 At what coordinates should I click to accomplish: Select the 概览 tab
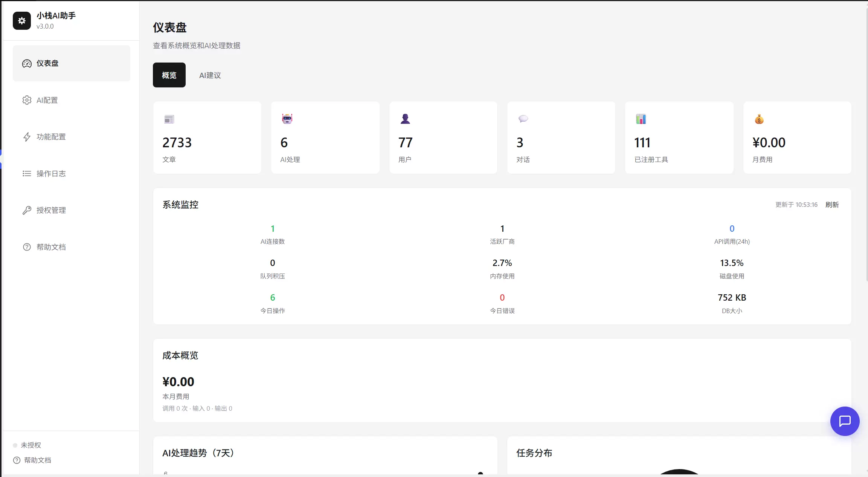[169, 75]
